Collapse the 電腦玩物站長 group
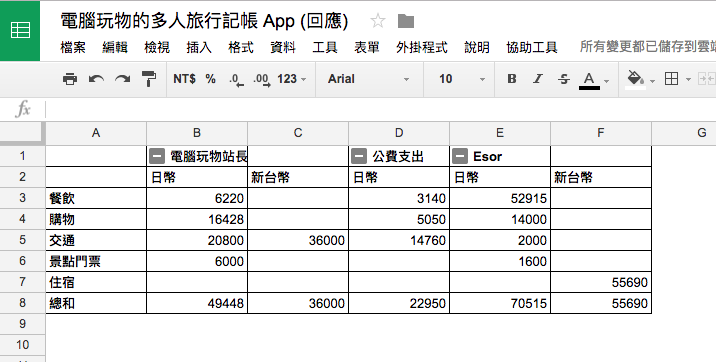Viewport: 716px width, 362px height. coord(156,157)
